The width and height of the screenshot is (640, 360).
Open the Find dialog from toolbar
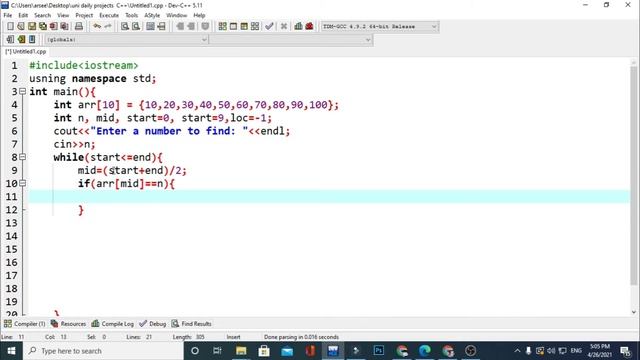[x=125, y=27]
